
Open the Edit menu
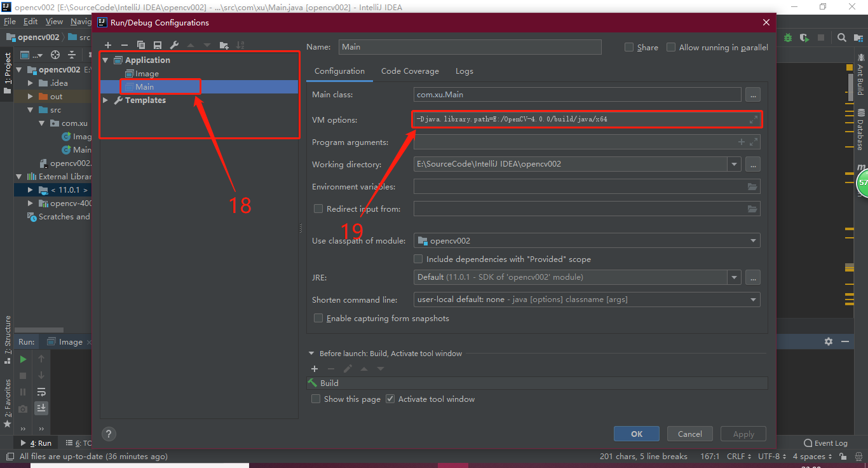[31, 22]
